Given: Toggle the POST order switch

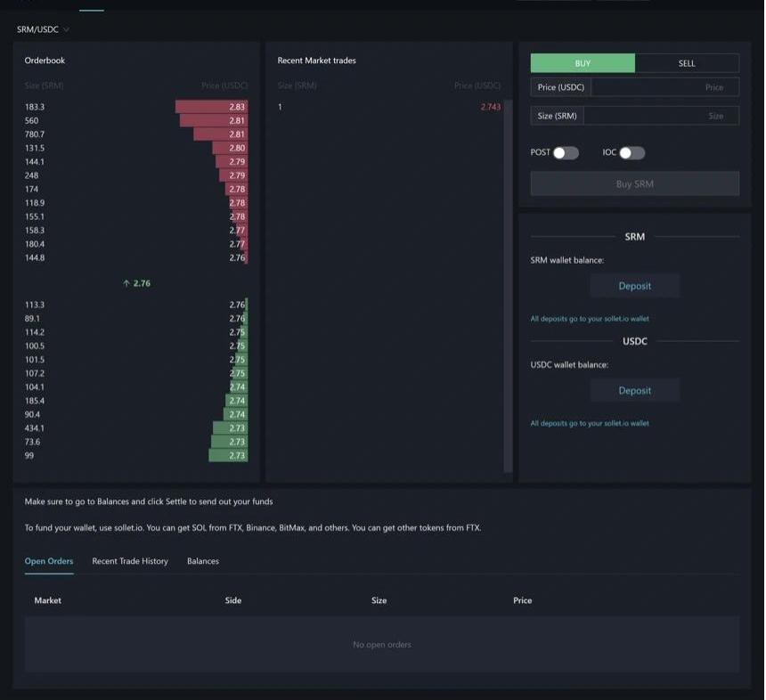Looking at the screenshot, I should pyautogui.click(x=566, y=153).
